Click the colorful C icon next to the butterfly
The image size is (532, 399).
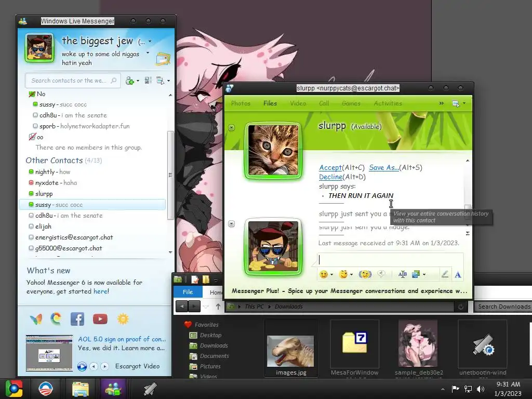point(56,318)
